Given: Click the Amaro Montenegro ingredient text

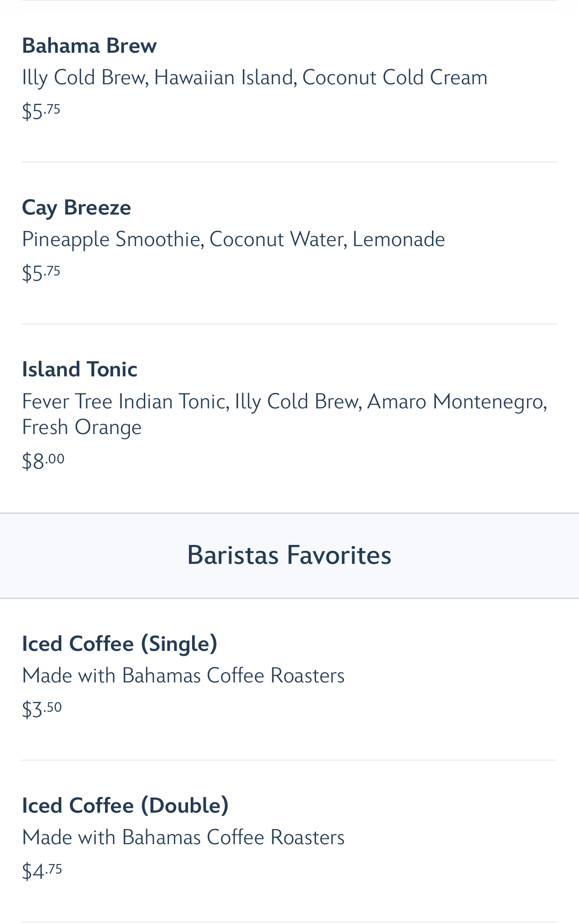Looking at the screenshot, I should [x=456, y=402].
